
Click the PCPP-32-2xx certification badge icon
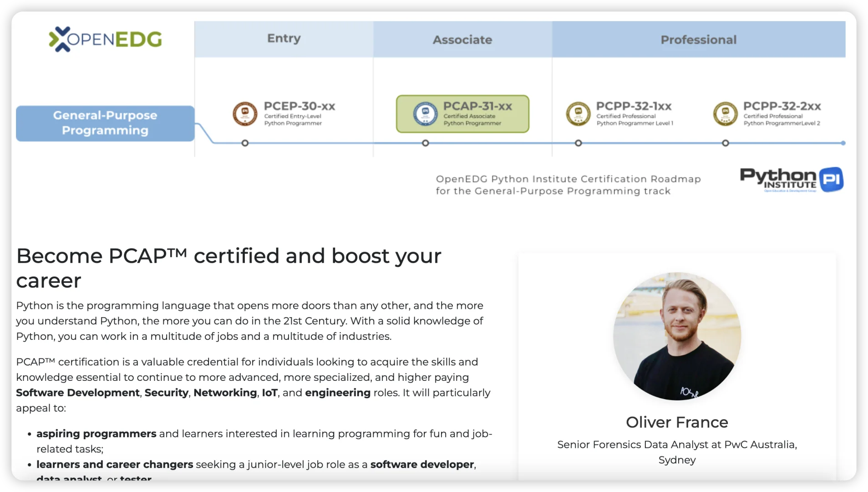(x=725, y=114)
